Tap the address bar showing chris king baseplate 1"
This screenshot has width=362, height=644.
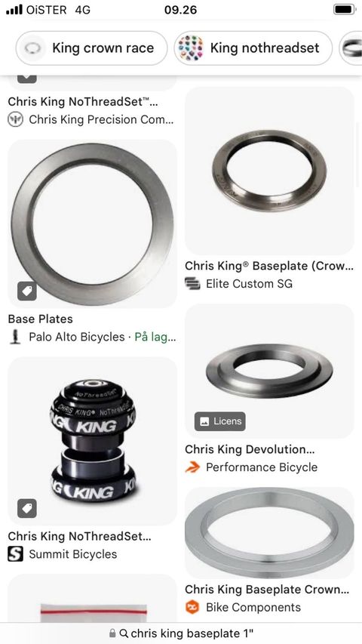pyautogui.click(x=181, y=633)
